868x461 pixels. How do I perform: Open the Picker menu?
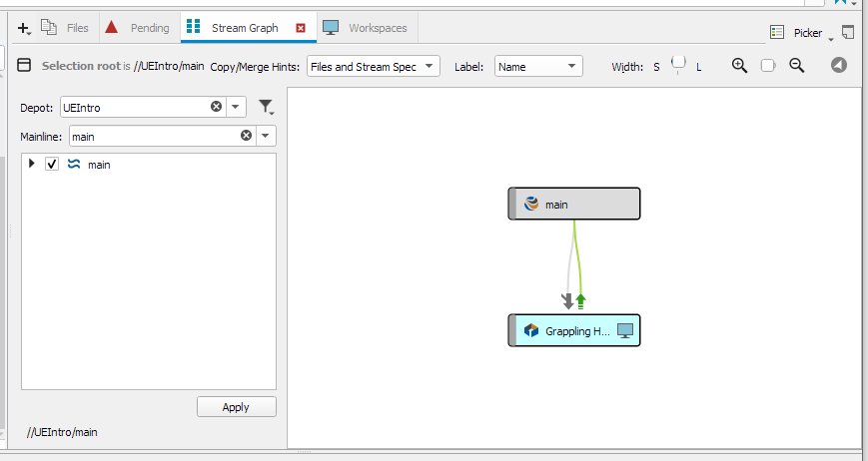pyautogui.click(x=801, y=33)
